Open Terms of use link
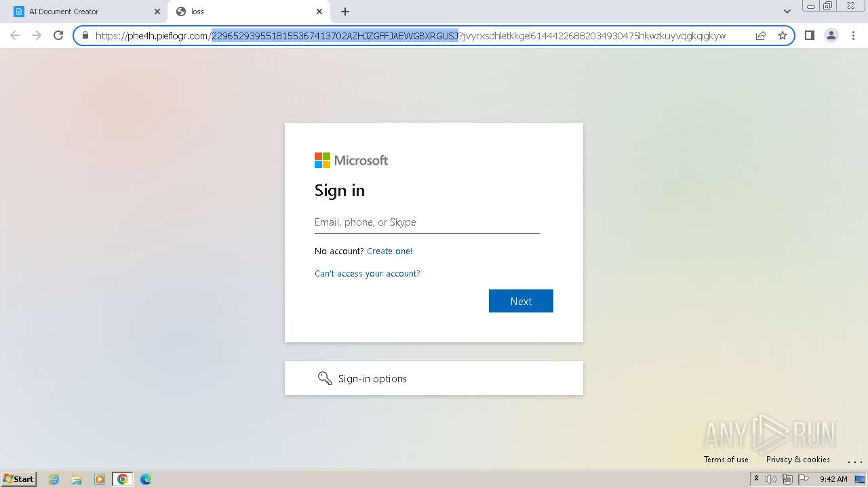 point(726,460)
